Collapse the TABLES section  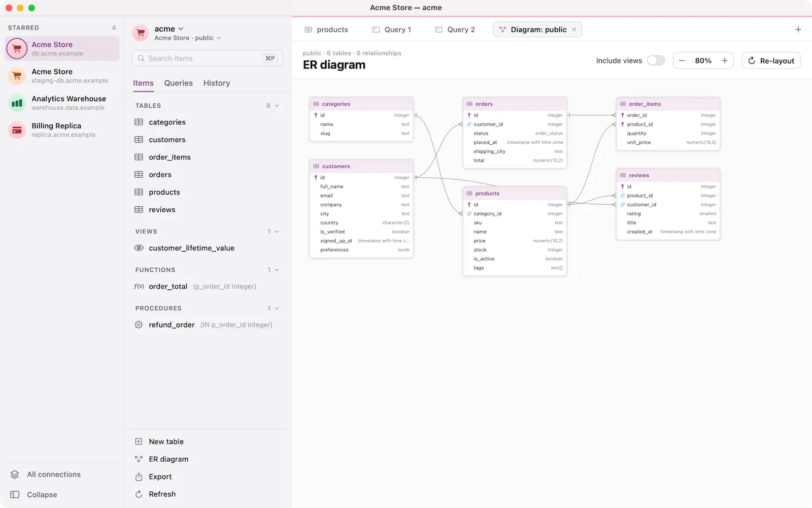tap(277, 106)
